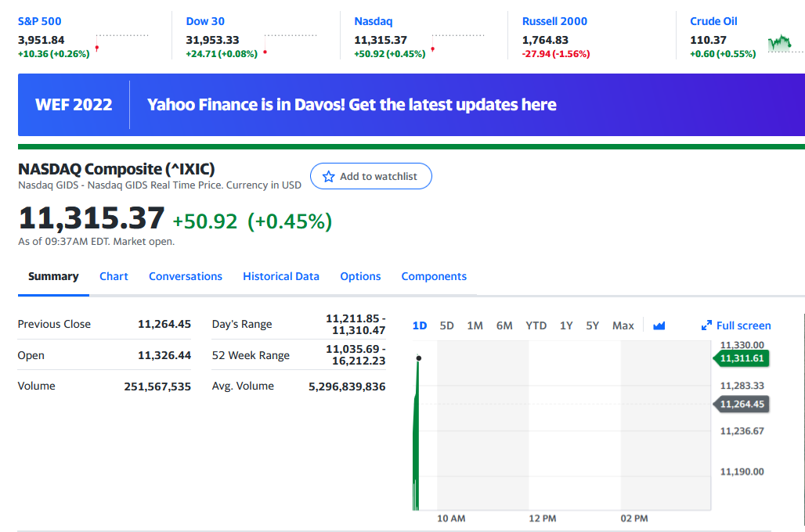Open Full screen chart view
The width and height of the screenshot is (805, 532).
click(736, 325)
